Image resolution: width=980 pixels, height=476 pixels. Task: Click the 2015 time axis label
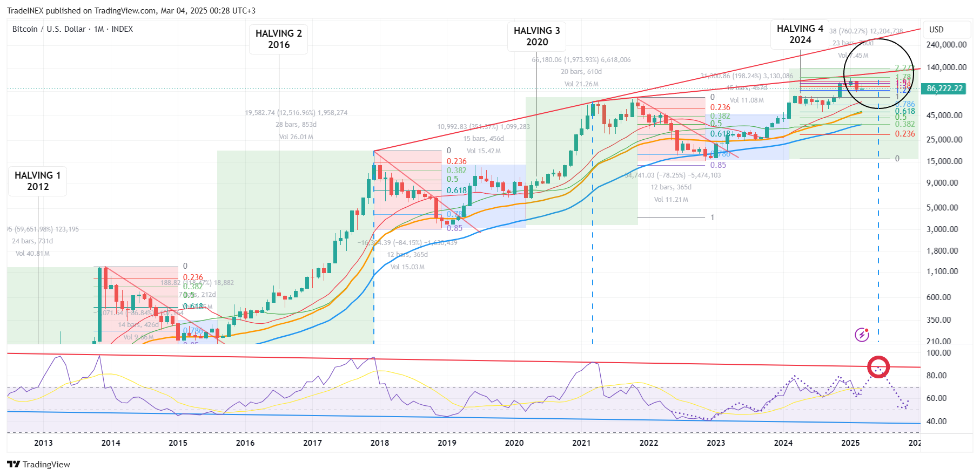[178, 443]
